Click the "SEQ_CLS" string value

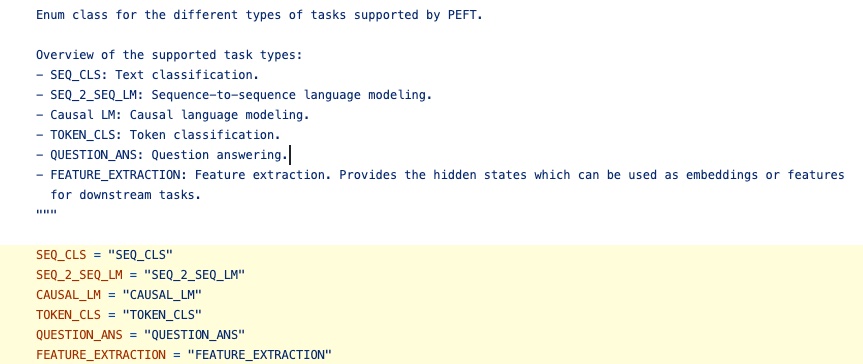(x=140, y=255)
